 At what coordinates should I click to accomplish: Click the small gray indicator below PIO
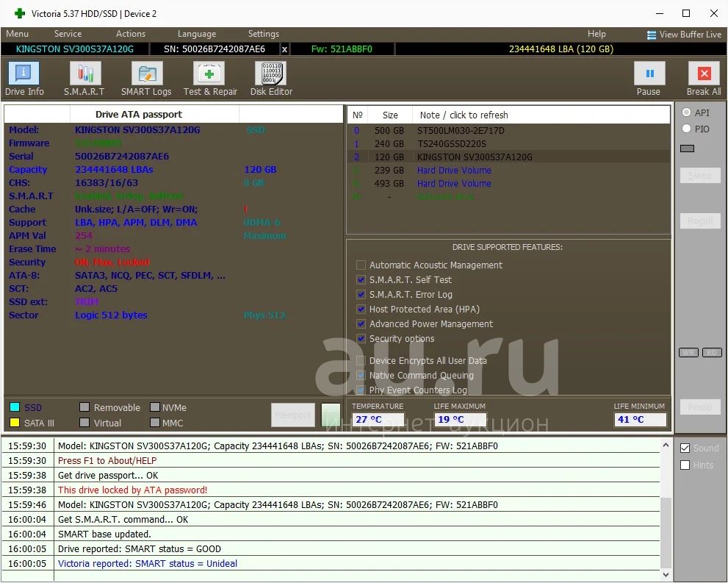[687, 149]
